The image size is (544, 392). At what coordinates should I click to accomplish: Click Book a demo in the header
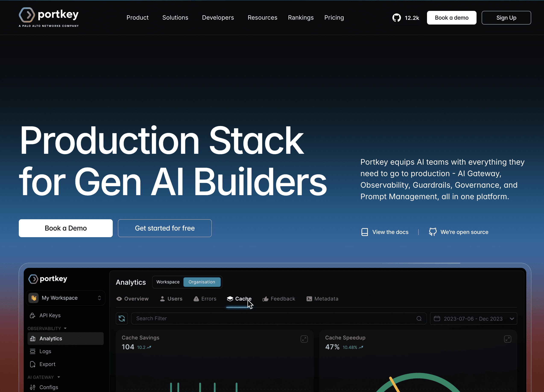[x=451, y=18]
